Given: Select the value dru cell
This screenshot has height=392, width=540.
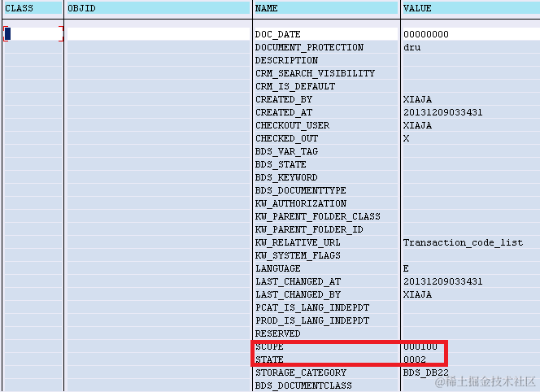Looking at the screenshot, I should pyautogui.click(x=471, y=47).
